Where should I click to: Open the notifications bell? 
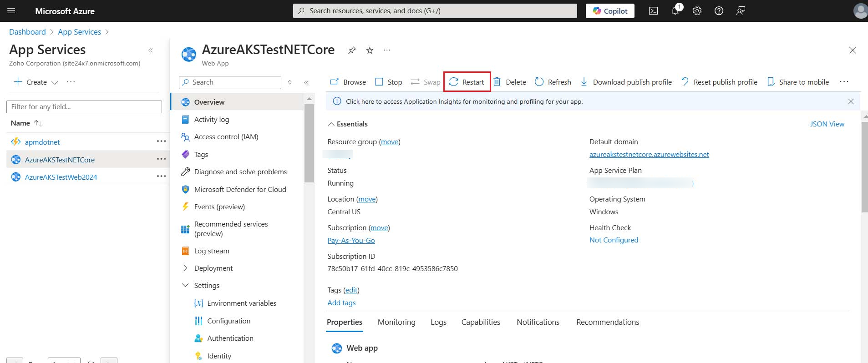click(675, 11)
